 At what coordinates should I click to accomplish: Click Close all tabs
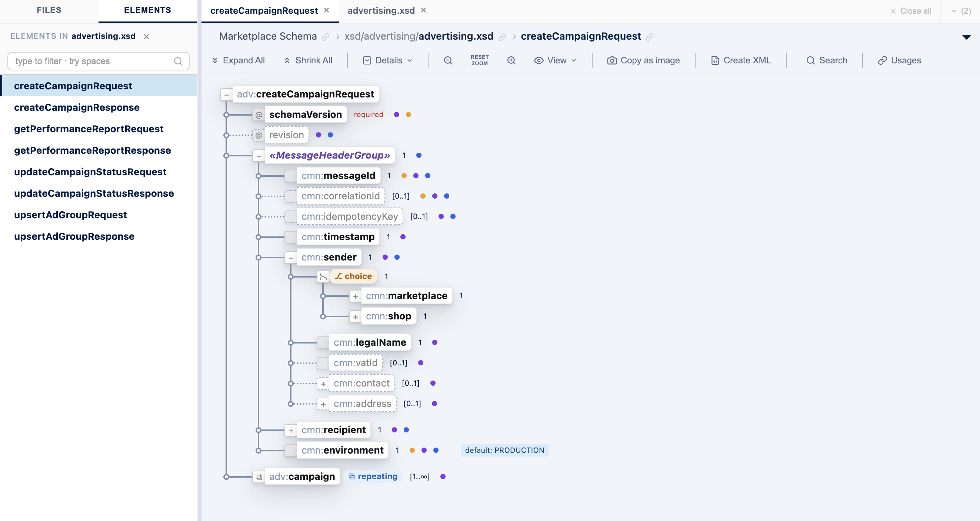pyautogui.click(x=911, y=11)
